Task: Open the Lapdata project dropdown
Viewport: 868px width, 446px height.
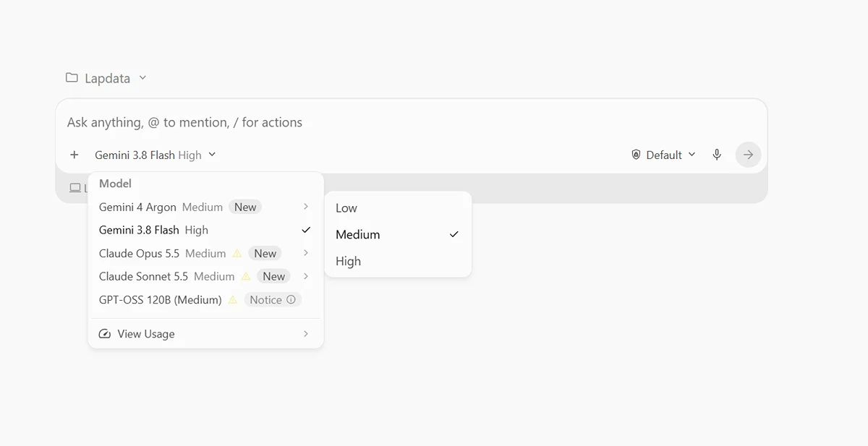Action: coord(106,78)
